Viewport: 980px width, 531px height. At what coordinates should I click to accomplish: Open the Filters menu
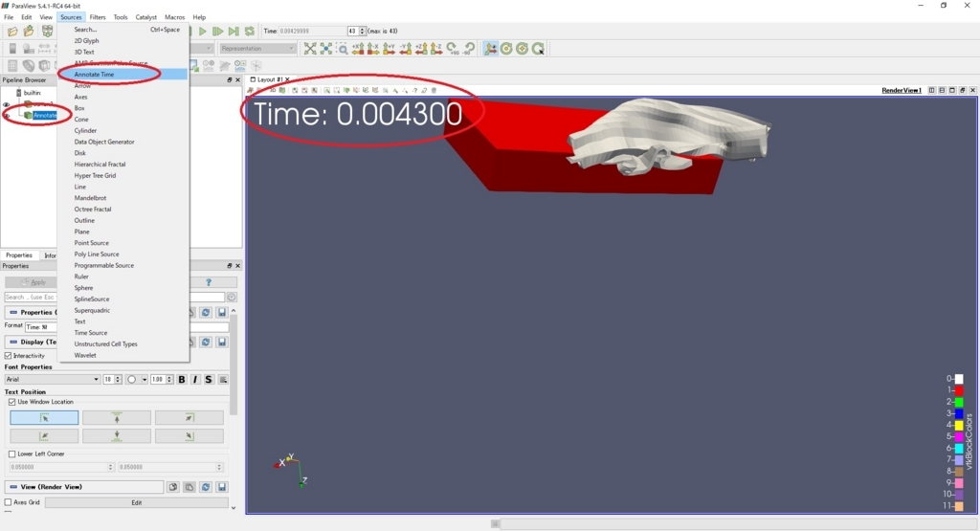(x=98, y=17)
